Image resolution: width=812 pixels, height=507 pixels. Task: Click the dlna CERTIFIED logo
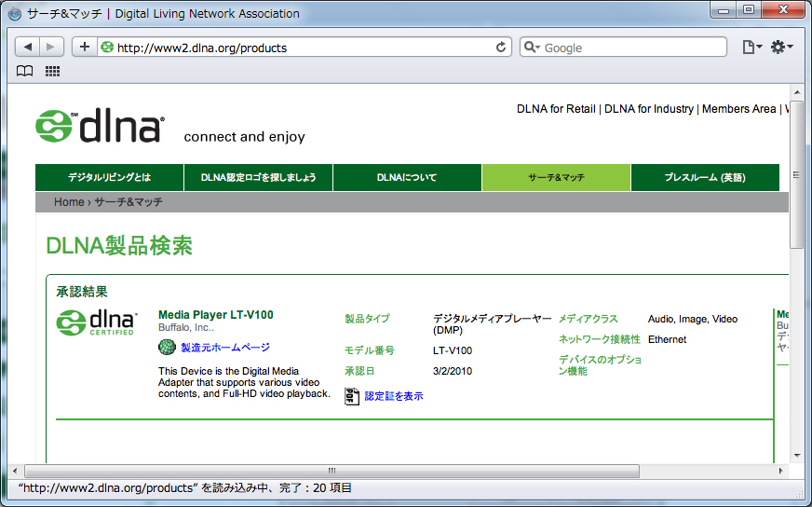[x=97, y=322]
